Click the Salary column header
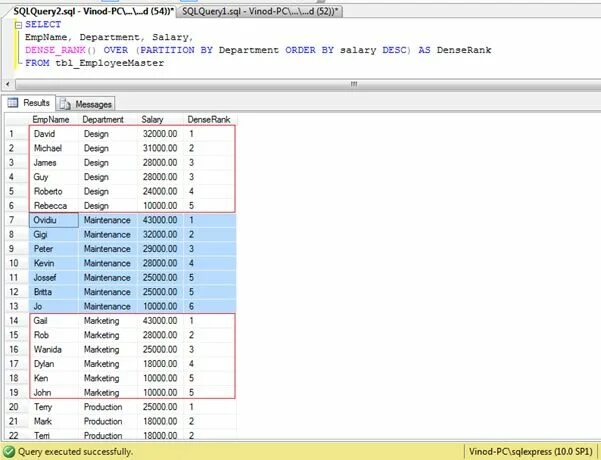Image resolution: width=601 pixels, height=460 pixels. (160, 120)
